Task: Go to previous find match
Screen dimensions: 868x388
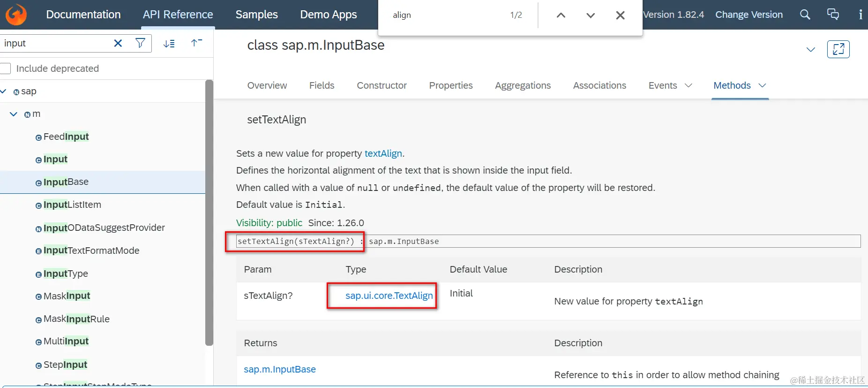Action: [561, 15]
